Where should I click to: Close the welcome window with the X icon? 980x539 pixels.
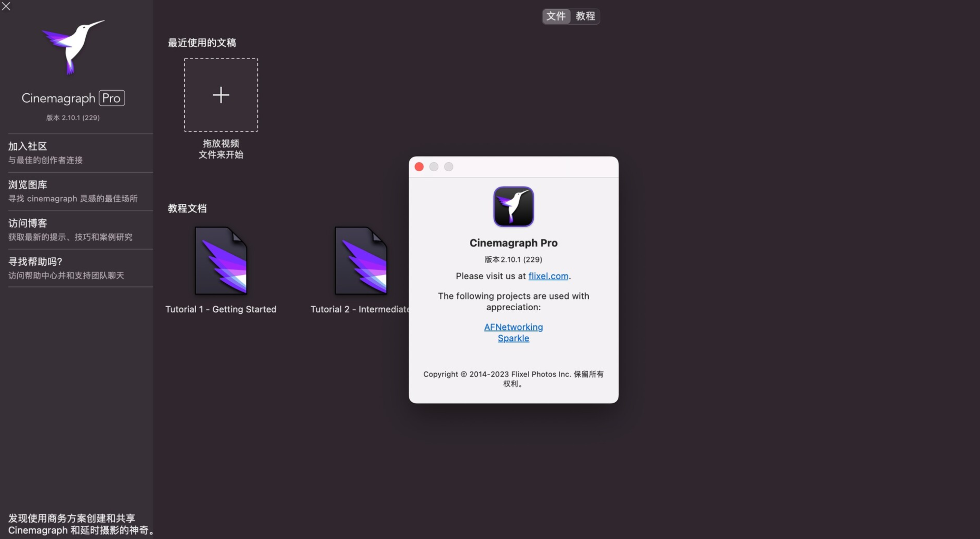pyautogui.click(x=6, y=6)
